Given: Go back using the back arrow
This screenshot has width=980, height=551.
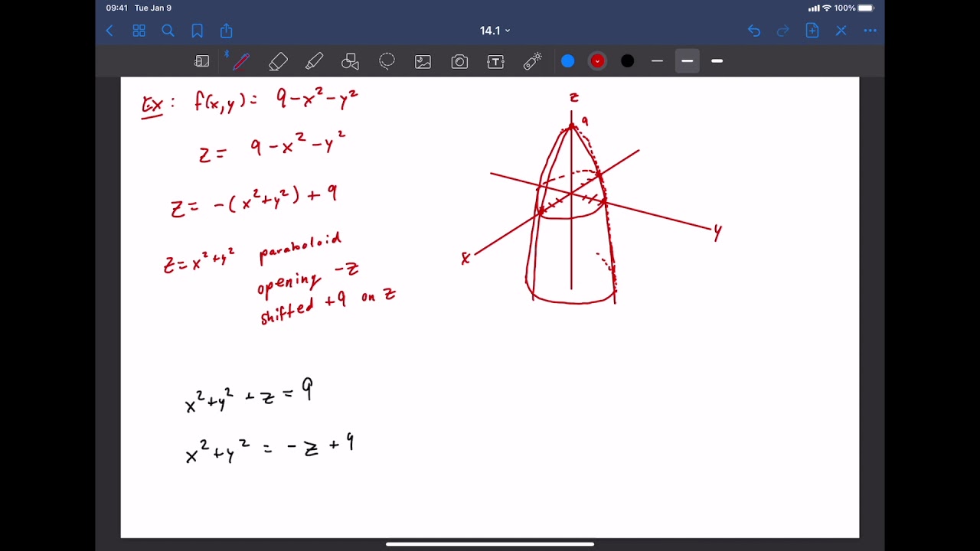Looking at the screenshot, I should pos(109,31).
